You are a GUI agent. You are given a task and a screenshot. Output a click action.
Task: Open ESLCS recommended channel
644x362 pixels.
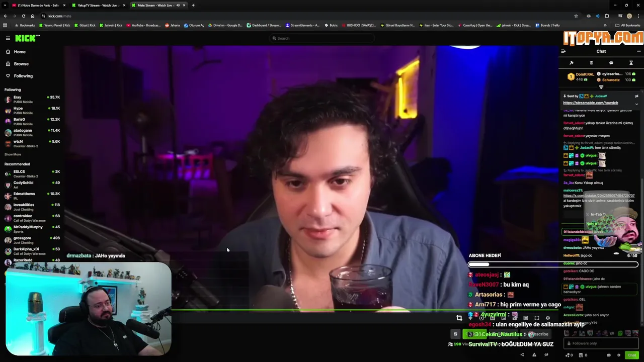point(32,173)
